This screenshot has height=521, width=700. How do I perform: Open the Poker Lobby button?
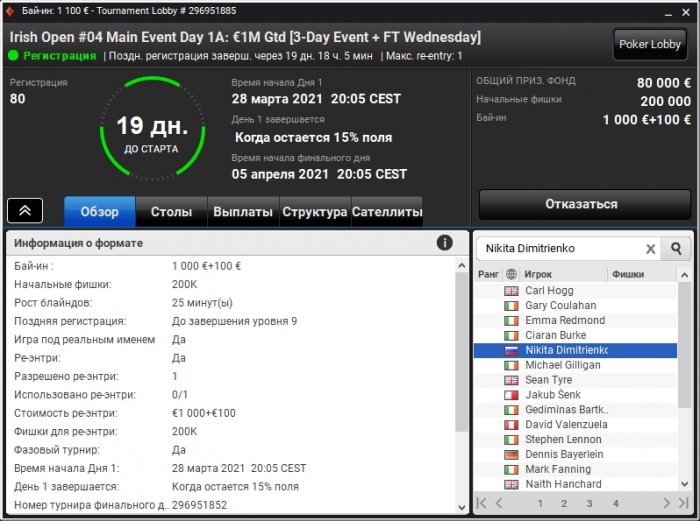(x=650, y=44)
